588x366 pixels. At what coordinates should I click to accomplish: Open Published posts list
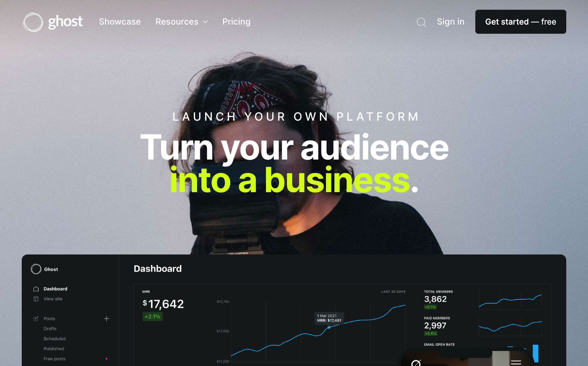coord(54,349)
